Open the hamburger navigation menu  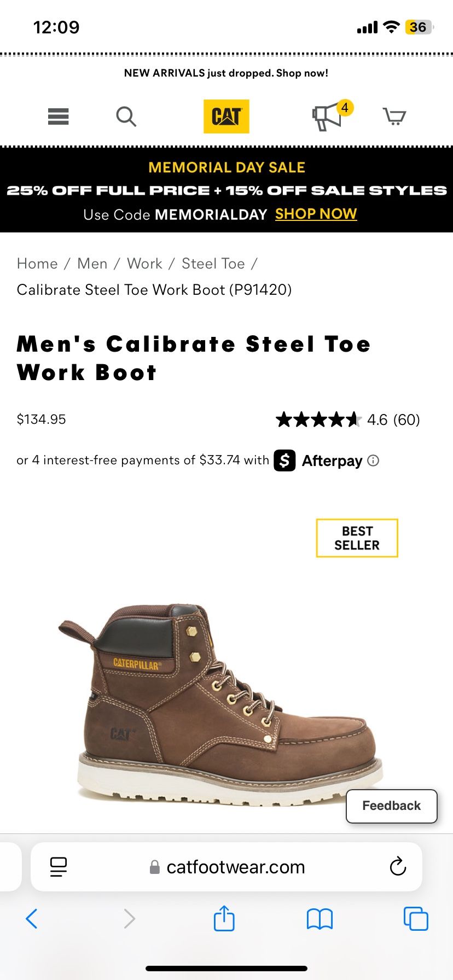coord(58,116)
